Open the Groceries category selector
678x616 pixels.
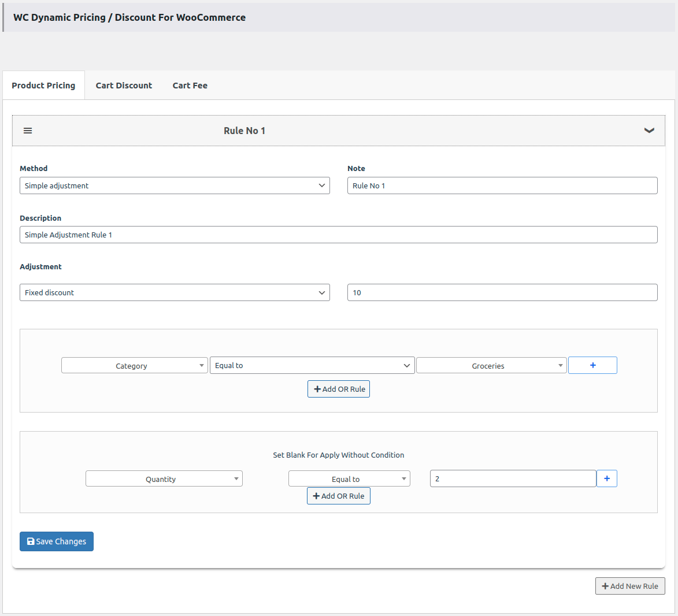(x=491, y=365)
